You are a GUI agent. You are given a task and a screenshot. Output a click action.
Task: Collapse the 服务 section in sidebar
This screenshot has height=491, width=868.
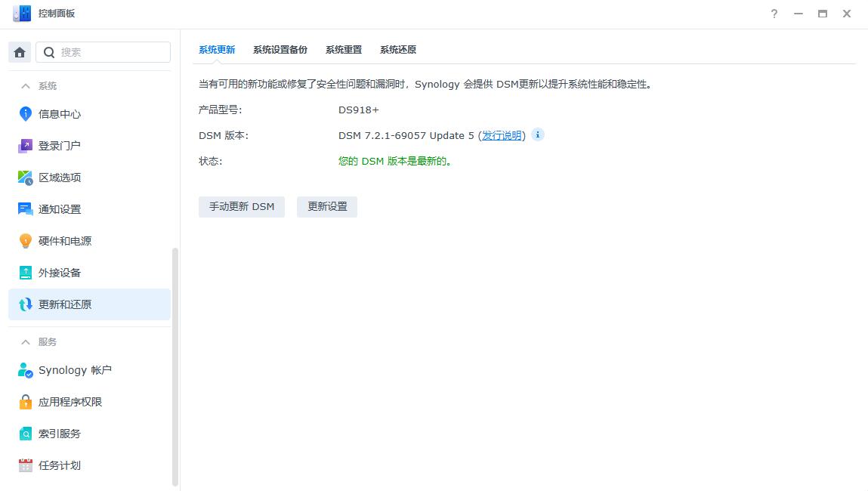coord(26,342)
